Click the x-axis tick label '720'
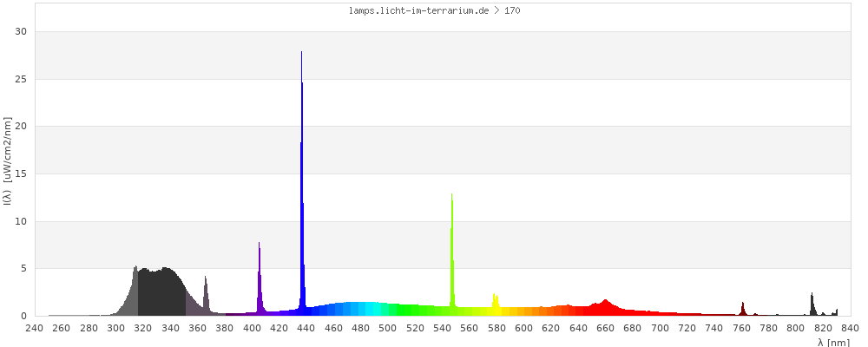The image size is (868, 347). coord(687,328)
